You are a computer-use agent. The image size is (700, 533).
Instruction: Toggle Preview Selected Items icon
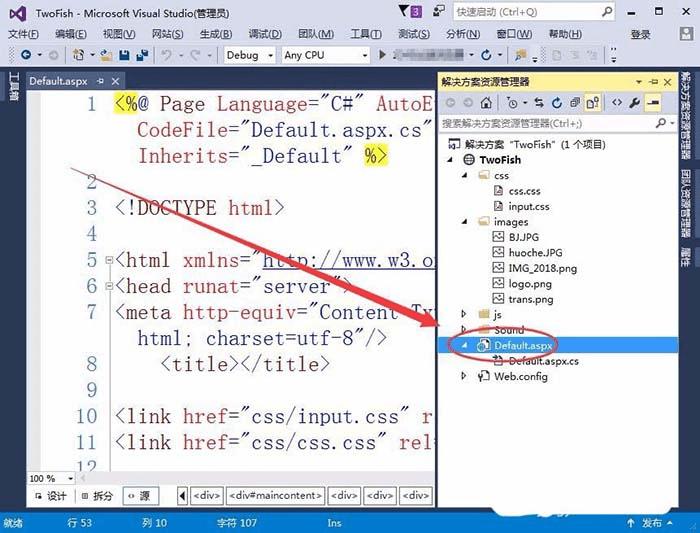[653, 103]
